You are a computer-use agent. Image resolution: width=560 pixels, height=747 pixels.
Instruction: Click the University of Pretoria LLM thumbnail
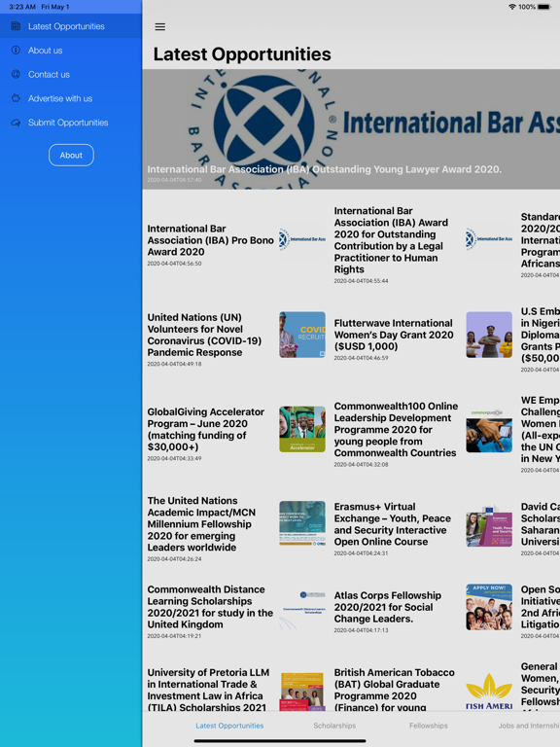(x=302, y=691)
